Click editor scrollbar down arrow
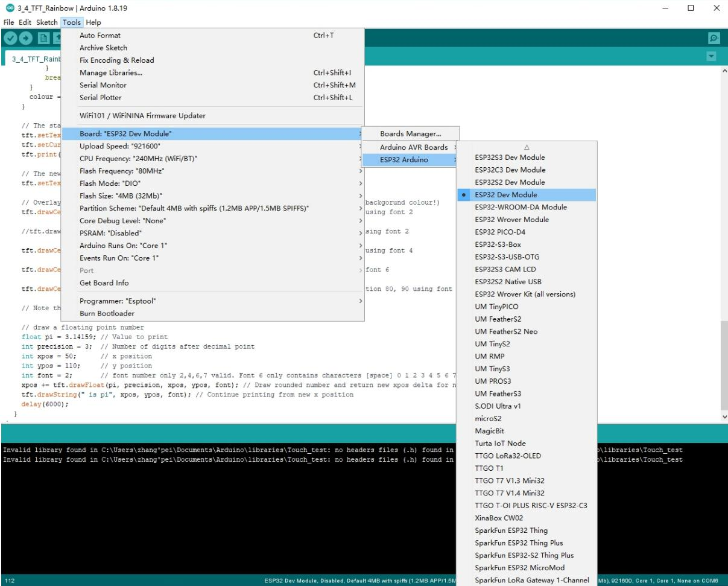 click(x=724, y=417)
